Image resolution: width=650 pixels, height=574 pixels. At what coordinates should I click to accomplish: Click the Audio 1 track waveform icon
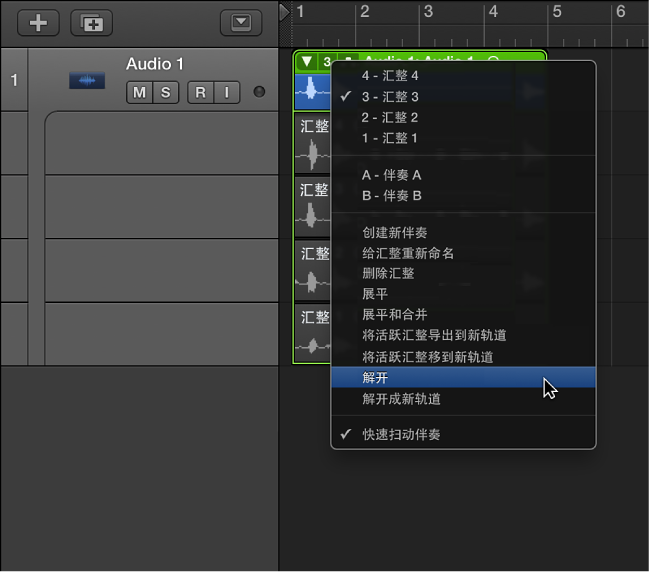(x=87, y=80)
